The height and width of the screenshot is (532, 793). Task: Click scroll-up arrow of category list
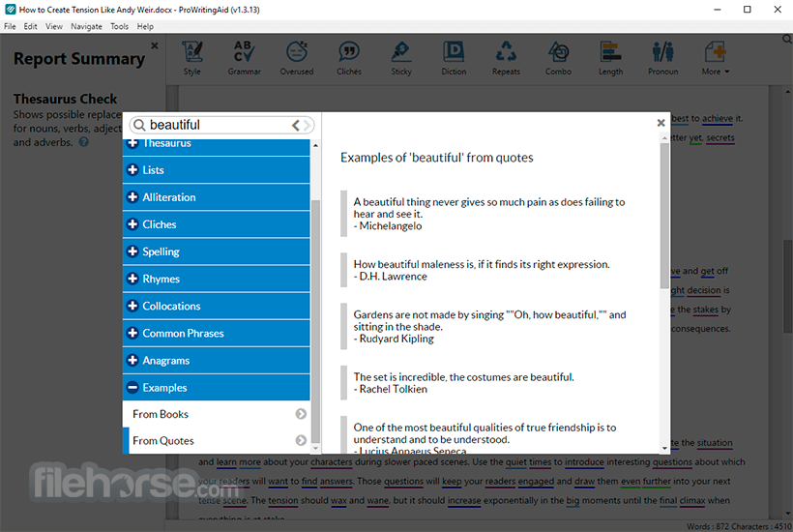pos(315,146)
